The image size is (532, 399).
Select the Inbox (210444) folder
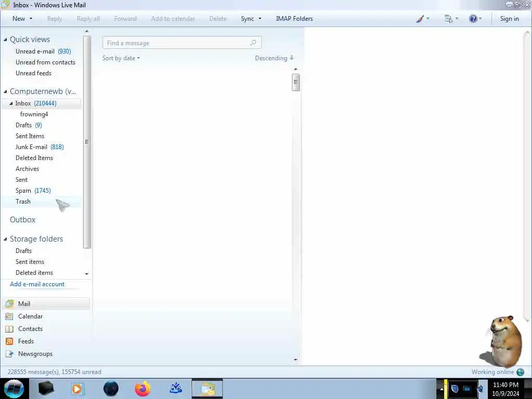pos(42,103)
